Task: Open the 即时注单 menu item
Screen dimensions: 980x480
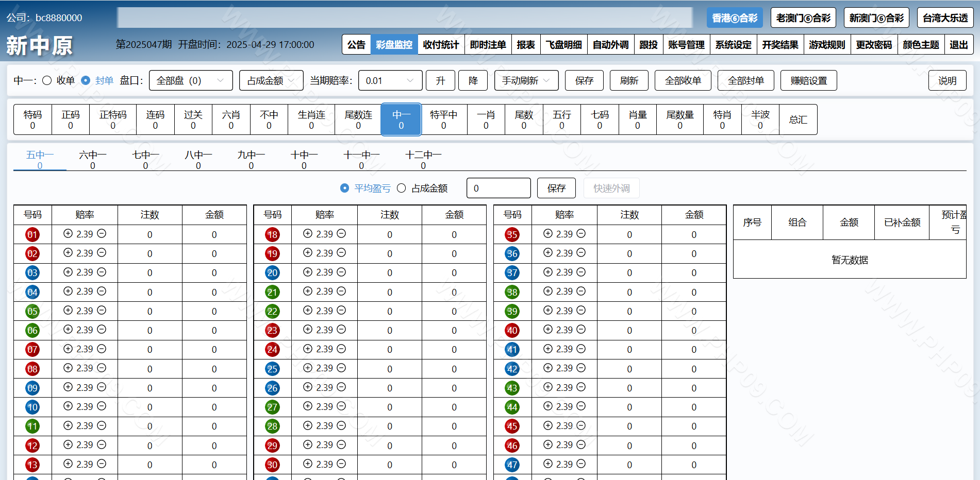Action: coord(488,45)
